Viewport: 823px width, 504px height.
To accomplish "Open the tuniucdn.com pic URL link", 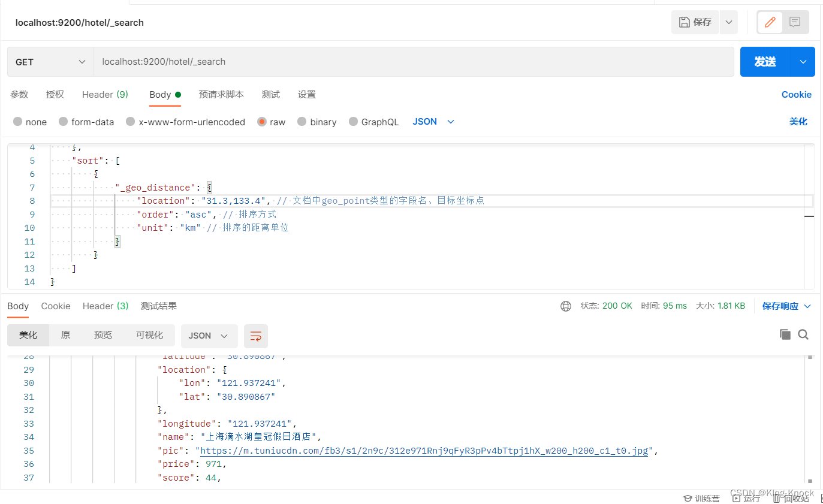I will point(424,451).
